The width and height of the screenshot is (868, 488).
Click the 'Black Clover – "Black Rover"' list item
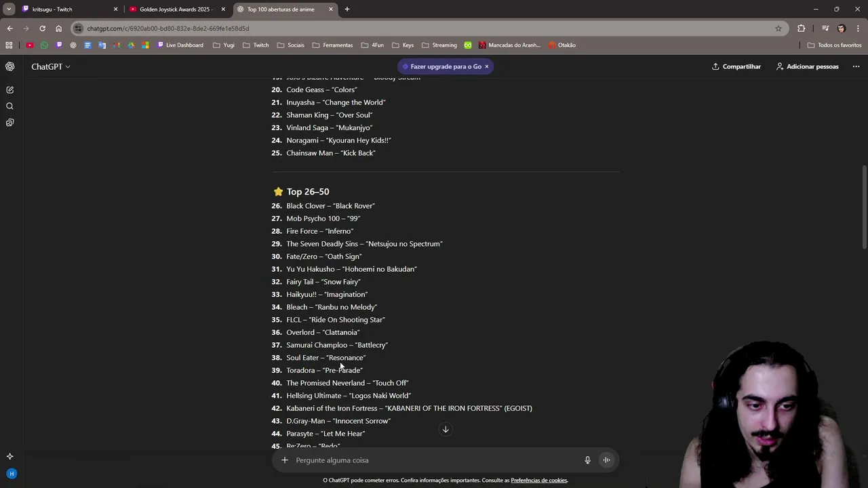pos(330,206)
